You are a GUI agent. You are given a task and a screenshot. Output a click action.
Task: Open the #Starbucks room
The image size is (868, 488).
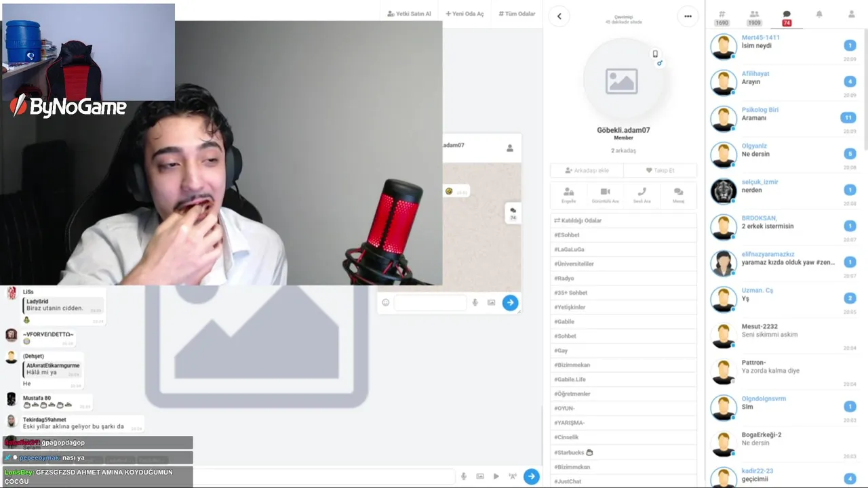[623, 452]
